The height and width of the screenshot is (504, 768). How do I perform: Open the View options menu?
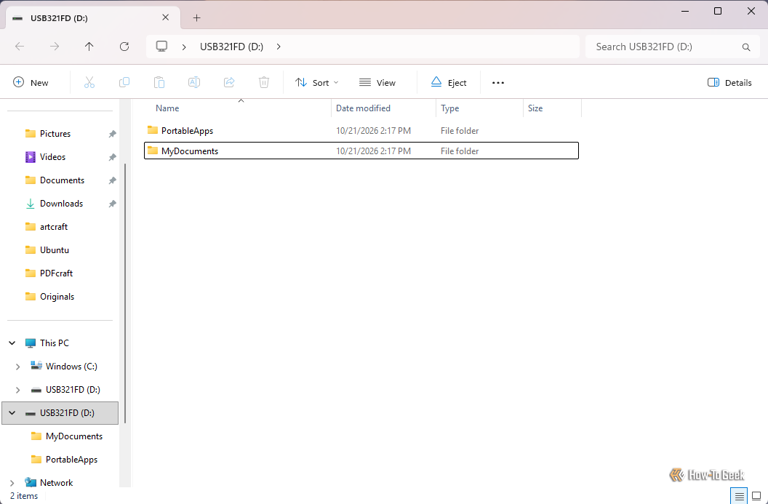click(377, 83)
